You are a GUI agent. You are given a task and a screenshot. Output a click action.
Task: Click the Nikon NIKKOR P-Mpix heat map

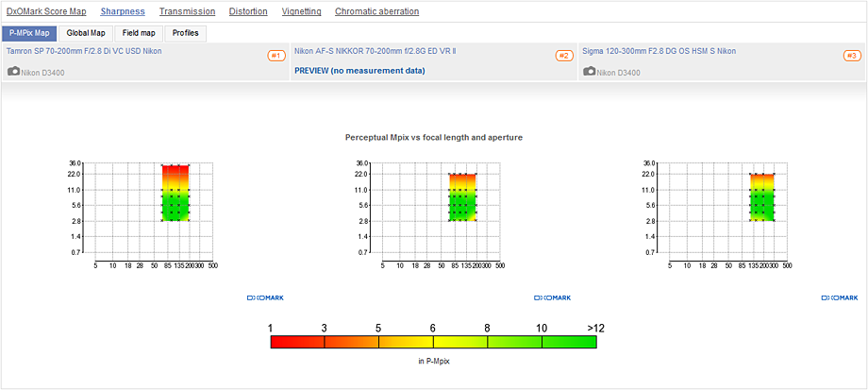(x=463, y=197)
